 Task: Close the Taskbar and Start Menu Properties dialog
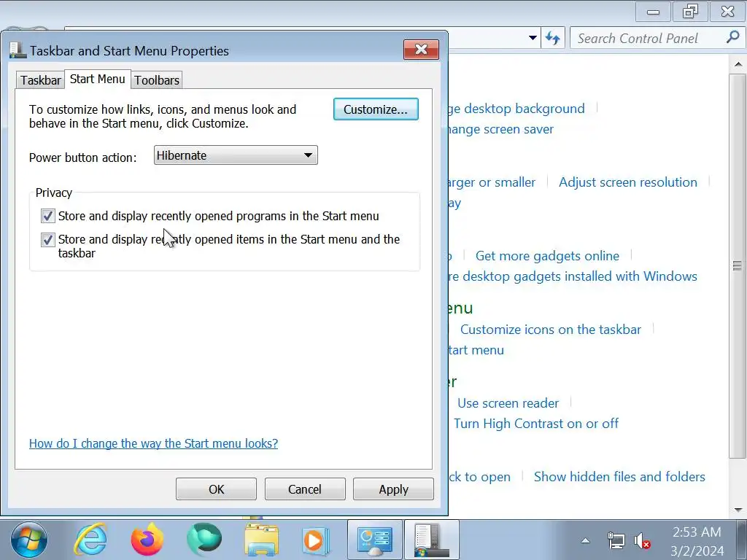[x=421, y=49]
